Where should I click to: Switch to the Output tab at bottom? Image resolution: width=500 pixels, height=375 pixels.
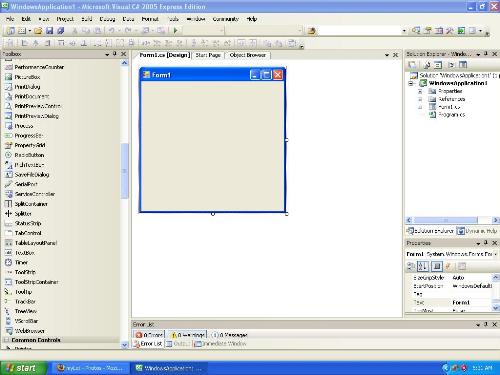tap(178, 344)
